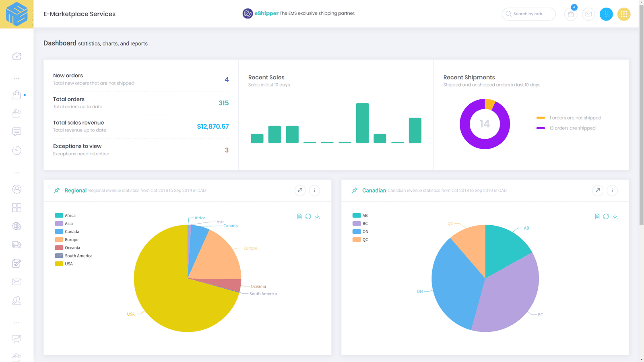Open the dashboard gauge icon in sidebar
Image resolution: width=644 pixels, height=362 pixels.
click(x=17, y=56)
